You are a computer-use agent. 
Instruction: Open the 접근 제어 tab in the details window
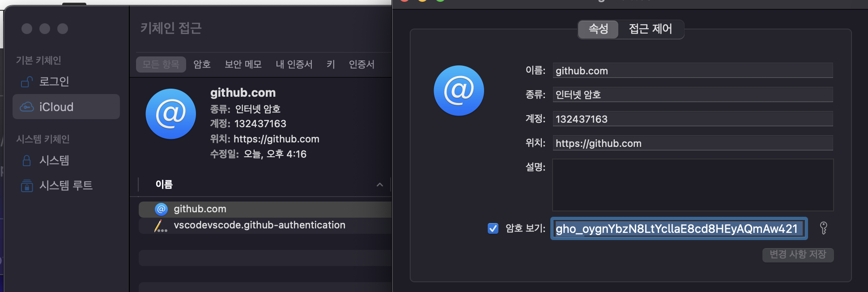coord(651,29)
